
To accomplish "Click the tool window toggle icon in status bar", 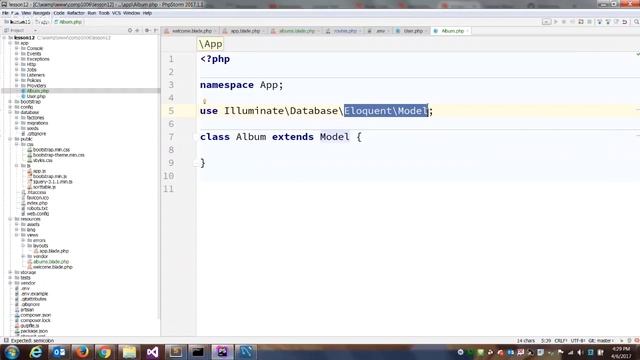I will (6, 340).
